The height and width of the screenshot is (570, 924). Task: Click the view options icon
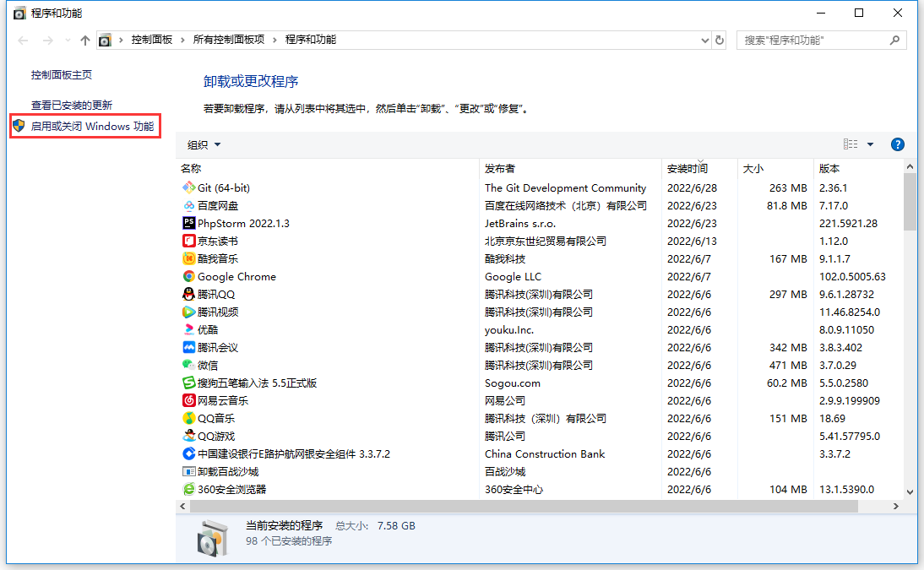[x=851, y=144]
